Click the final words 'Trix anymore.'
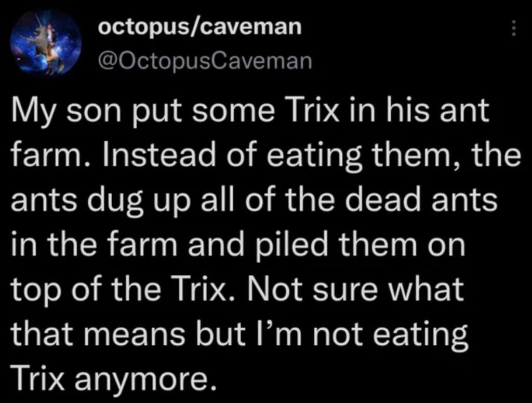Image resolution: width=532 pixels, height=403 pixels. (x=114, y=379)
